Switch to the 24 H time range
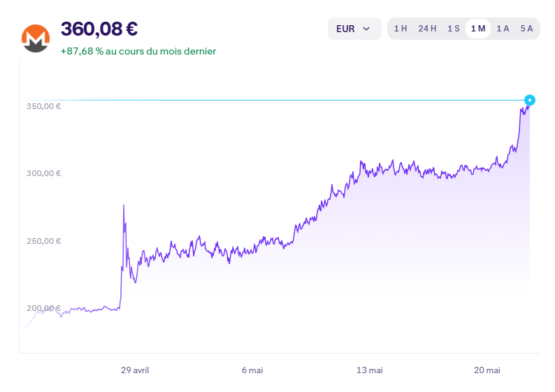This screenshot has width=555, height=392. pos(427,29)
